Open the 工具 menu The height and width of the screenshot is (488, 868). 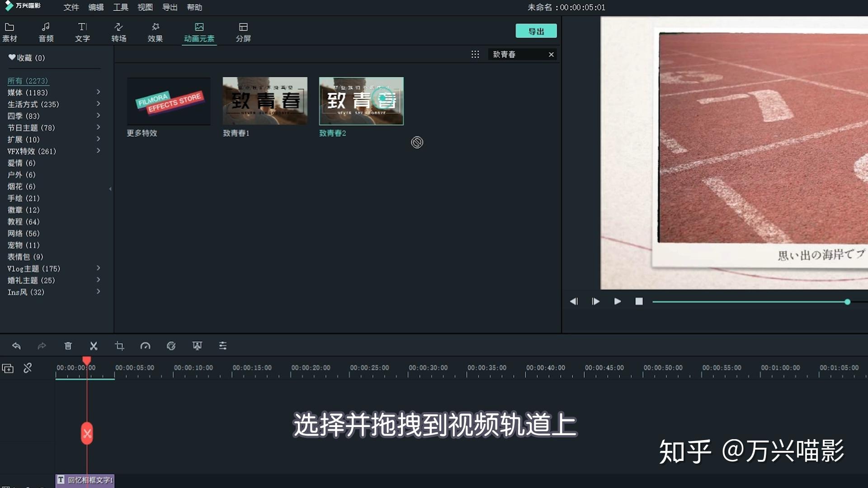120,7
